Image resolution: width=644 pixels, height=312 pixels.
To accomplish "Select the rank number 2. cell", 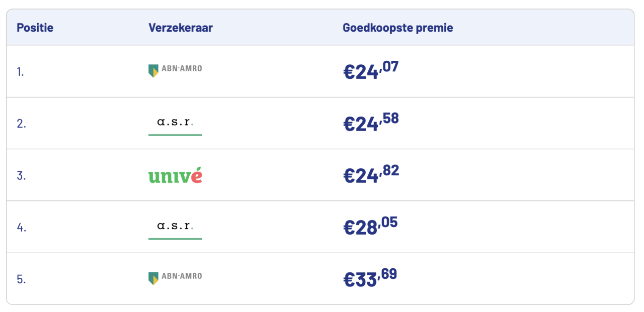I will point(21,124).
